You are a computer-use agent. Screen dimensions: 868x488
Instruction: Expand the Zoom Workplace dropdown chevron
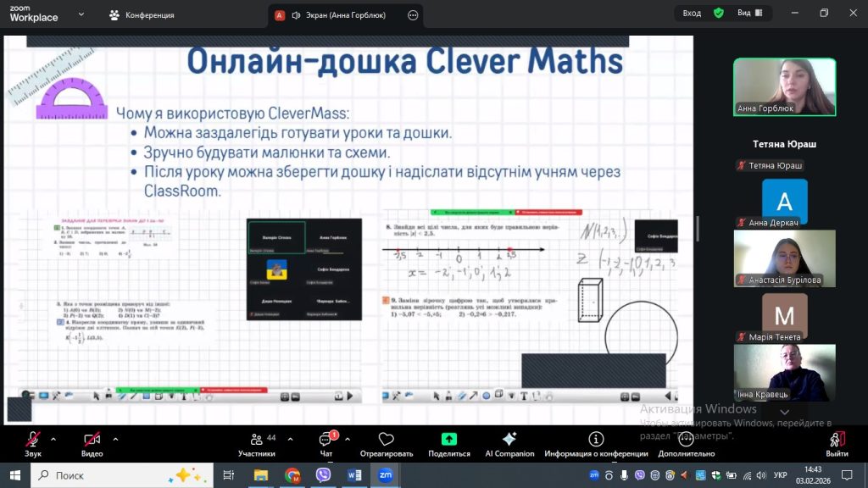pyautogui.click(x=80, y=14)
